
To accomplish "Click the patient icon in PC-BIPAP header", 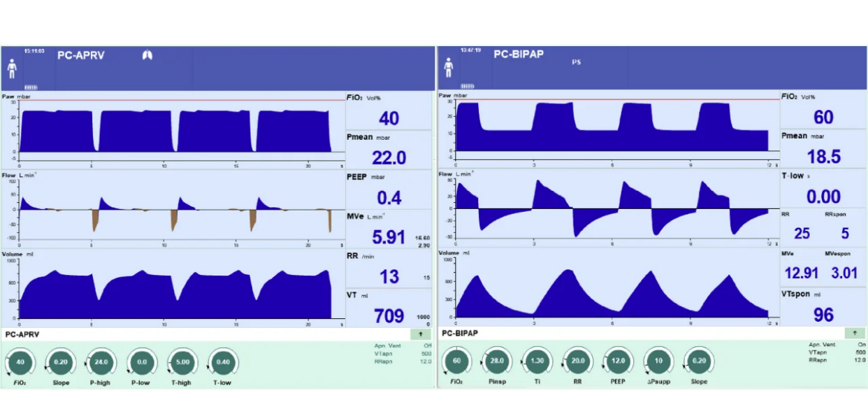I will point(448,68).
